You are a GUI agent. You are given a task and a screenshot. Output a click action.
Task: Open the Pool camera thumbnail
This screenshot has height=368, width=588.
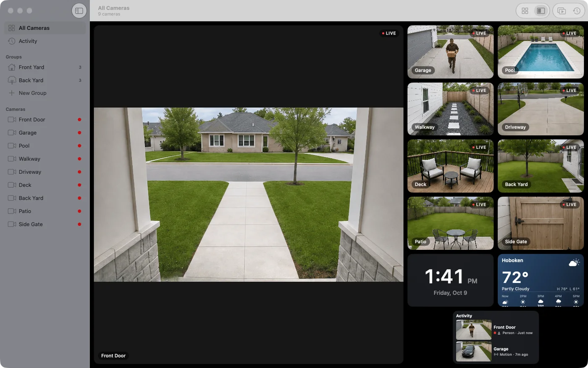tap(541, 52)
